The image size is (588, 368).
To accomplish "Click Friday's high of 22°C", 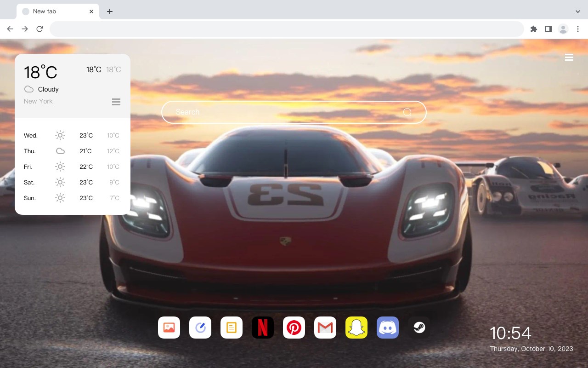I will pos(86,167).
